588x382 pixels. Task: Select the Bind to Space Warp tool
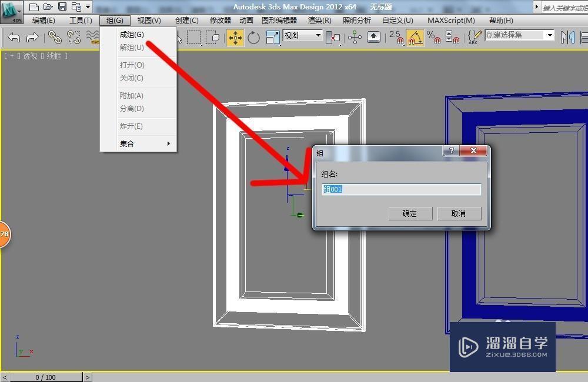[x=92, y=38]
